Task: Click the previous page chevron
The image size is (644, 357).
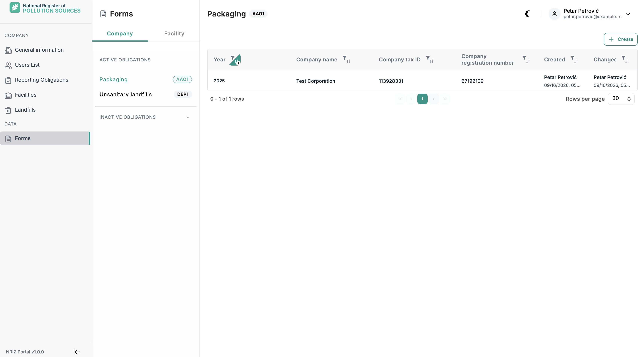Action: click(411, 99)
